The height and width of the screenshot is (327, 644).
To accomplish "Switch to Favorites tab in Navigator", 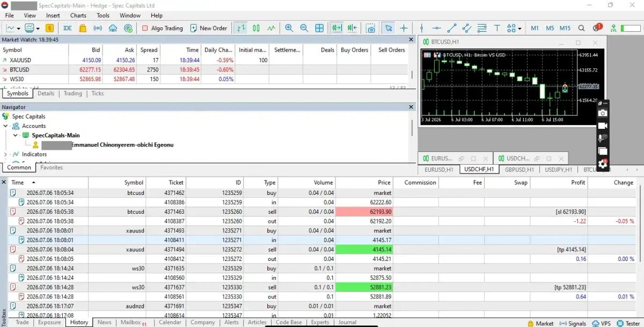I will coord(52,168).
